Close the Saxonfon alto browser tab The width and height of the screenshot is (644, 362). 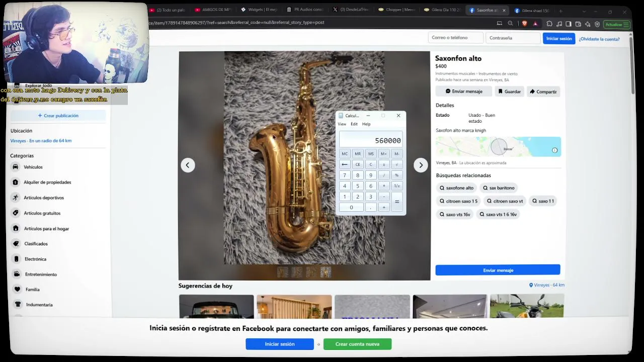point(504,11)
